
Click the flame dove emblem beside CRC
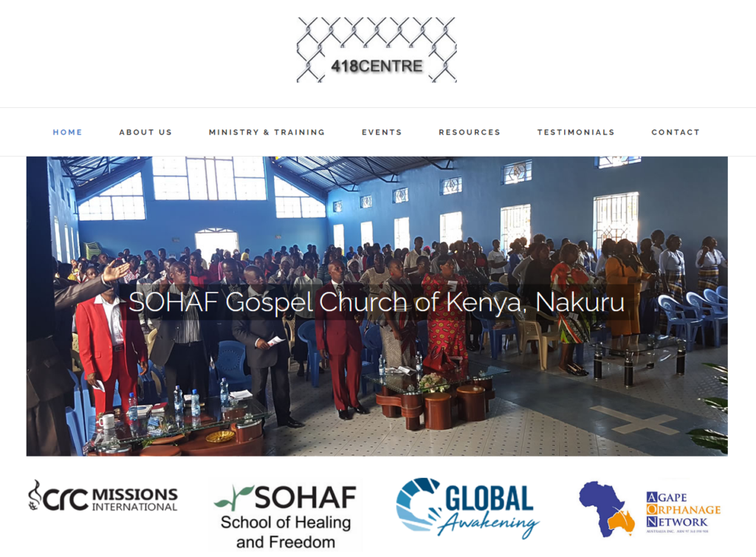click(x=35, y=495)
